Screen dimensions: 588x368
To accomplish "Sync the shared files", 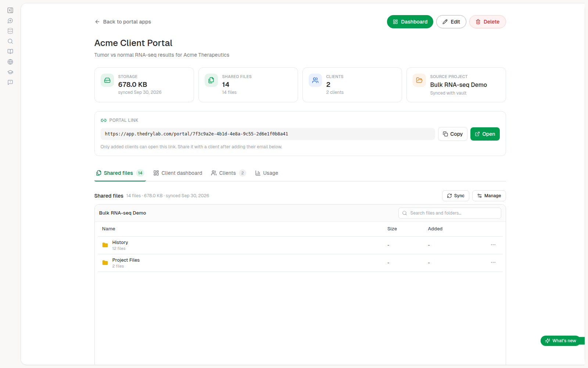I will point(456,196).
